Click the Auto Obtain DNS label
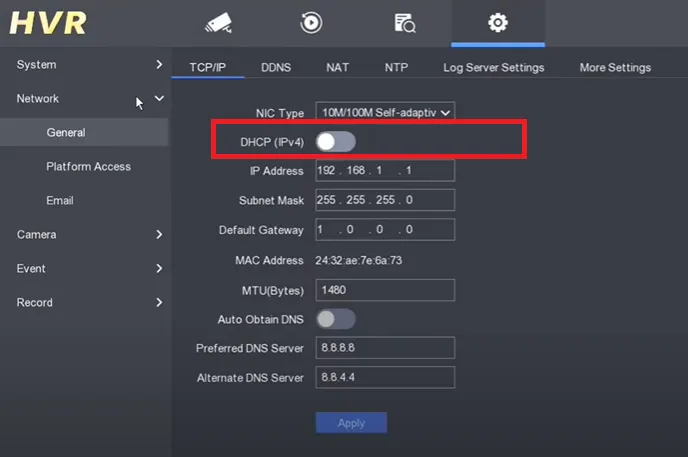 click(x=261, y=319)
